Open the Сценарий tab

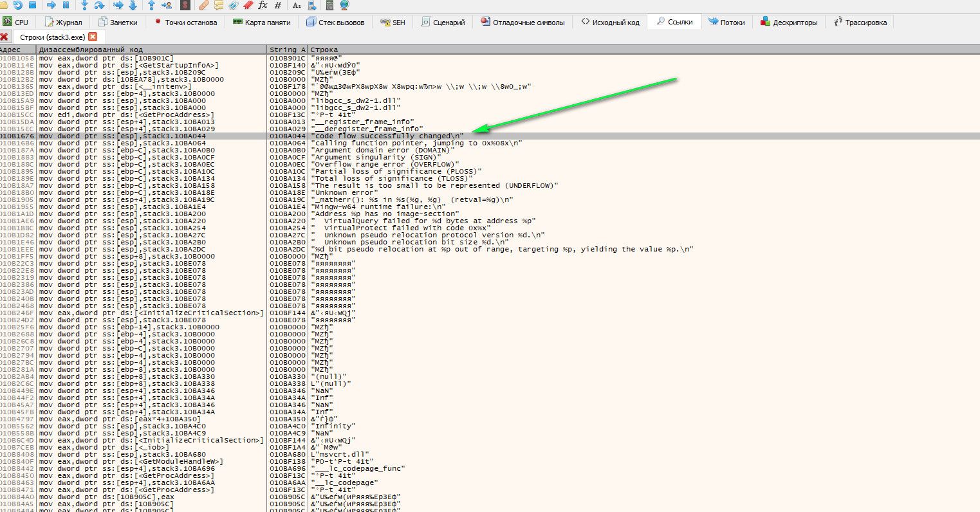pyautogui.click(x=443, y=22)
